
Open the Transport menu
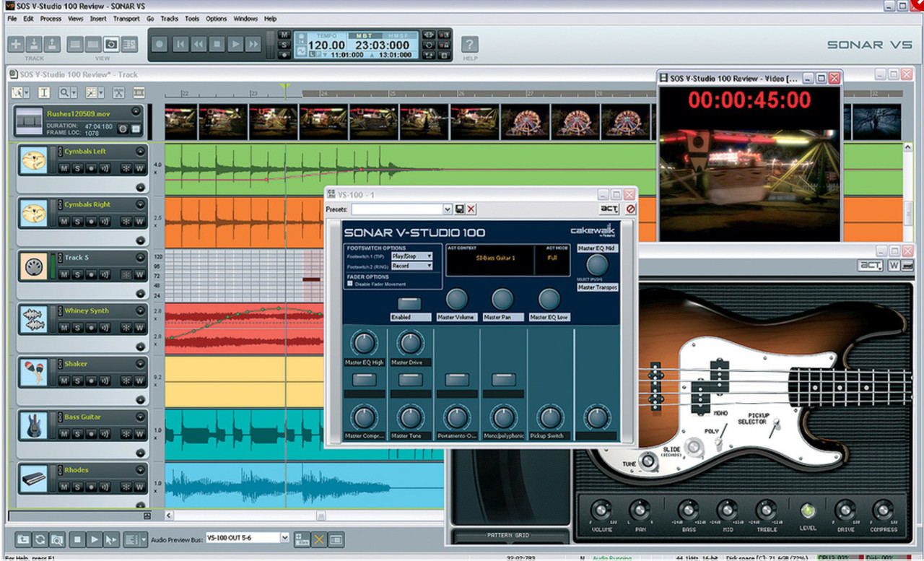click(126, 19)
